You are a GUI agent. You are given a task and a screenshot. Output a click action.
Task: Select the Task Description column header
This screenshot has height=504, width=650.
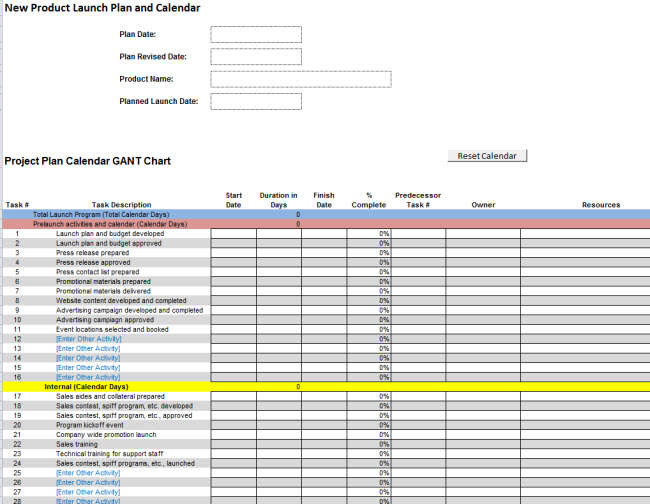pyautogui.click(x=121, y=205)
